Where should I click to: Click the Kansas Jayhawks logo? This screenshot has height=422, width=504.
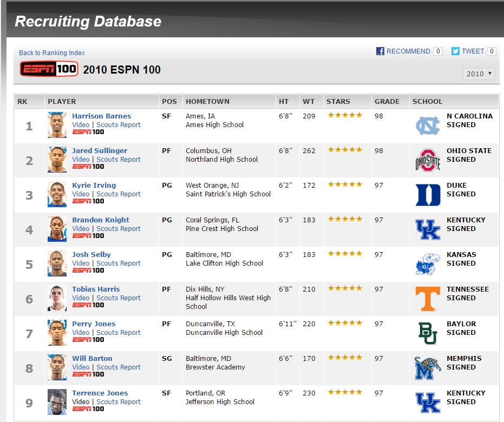click(x=428, y=264)
